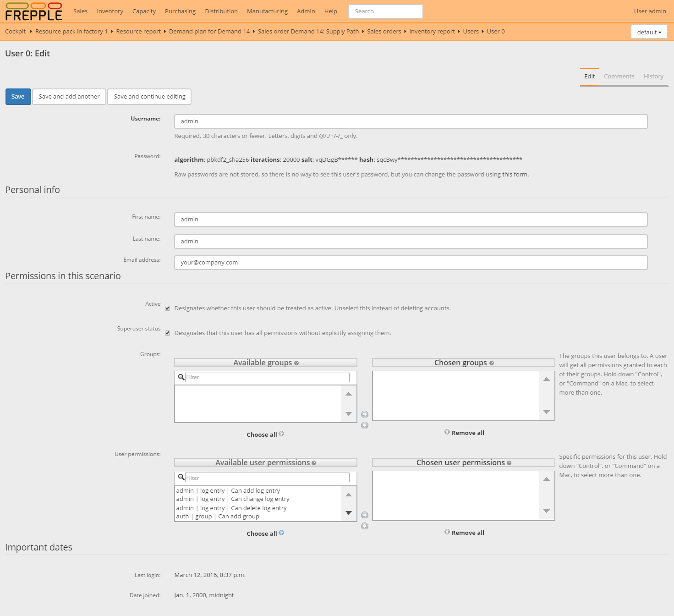674x616 pixels.
Task: Click the Email address input field
Action: (x=411, y=263)
